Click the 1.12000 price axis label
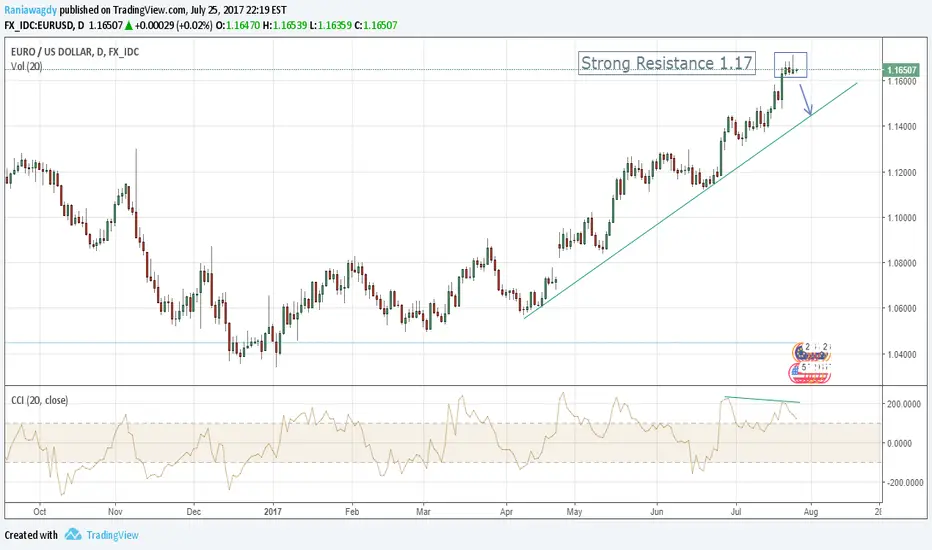The image size is (932, 550). click(902, 172)
